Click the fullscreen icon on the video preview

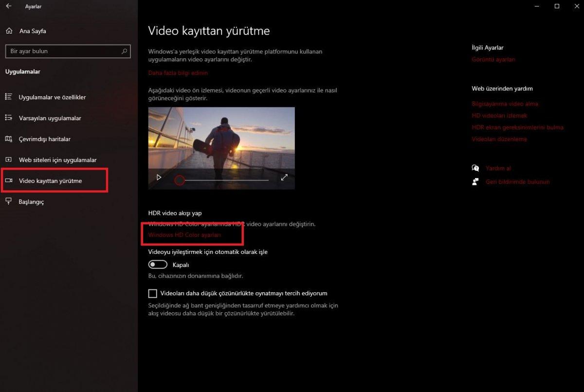click(x=284, y=178)
